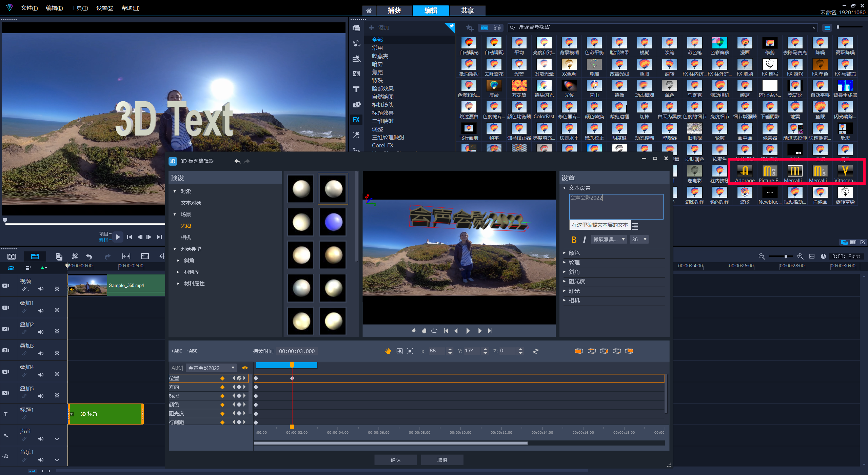Redo in the 3D title editor
The image size is (868, 475).
click(247, 161)
